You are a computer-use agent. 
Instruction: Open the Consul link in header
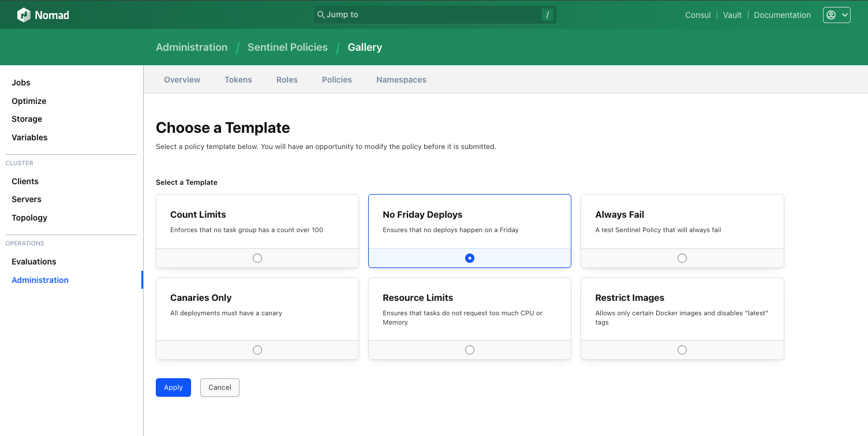tap(698, 15)
